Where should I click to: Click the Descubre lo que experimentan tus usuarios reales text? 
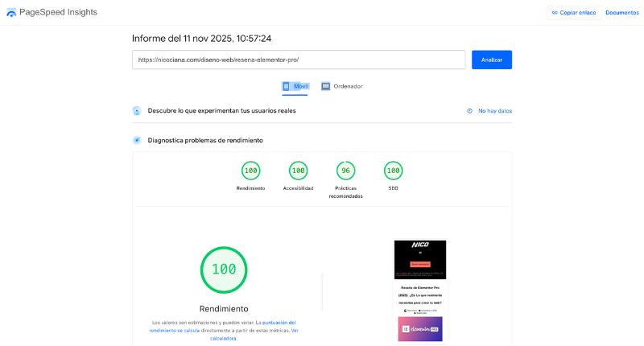(222, 111)
